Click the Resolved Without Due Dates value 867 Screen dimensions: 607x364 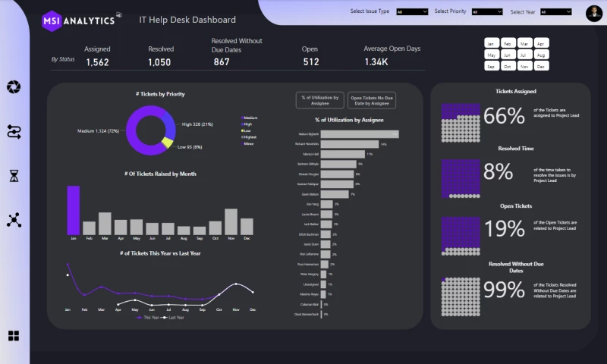[222, 62]
